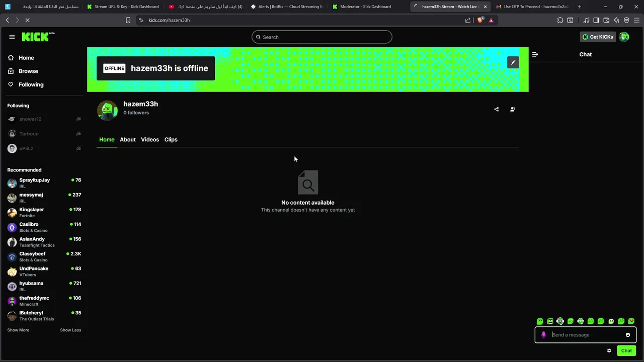
Task: Switch to Alerts BotRix browser tab
Action: click(x=287, y=7)
